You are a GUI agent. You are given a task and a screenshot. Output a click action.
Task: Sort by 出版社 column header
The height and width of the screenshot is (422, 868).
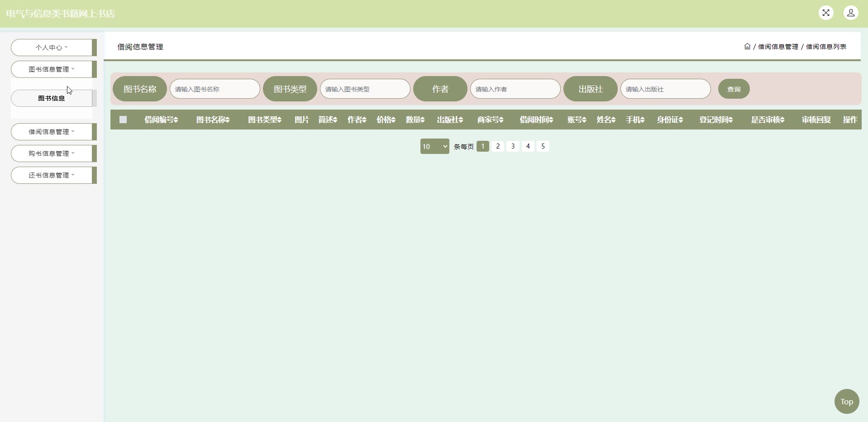coord(450,120)
